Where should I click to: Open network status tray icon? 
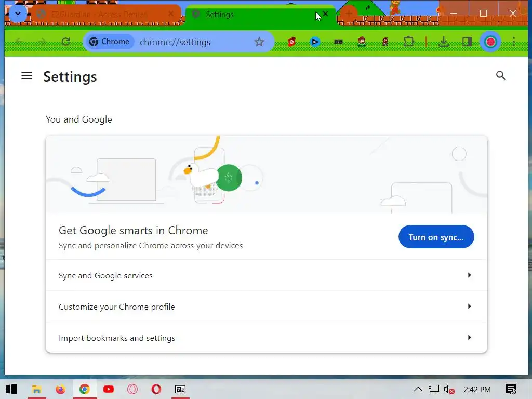click(x=434, y=389)
